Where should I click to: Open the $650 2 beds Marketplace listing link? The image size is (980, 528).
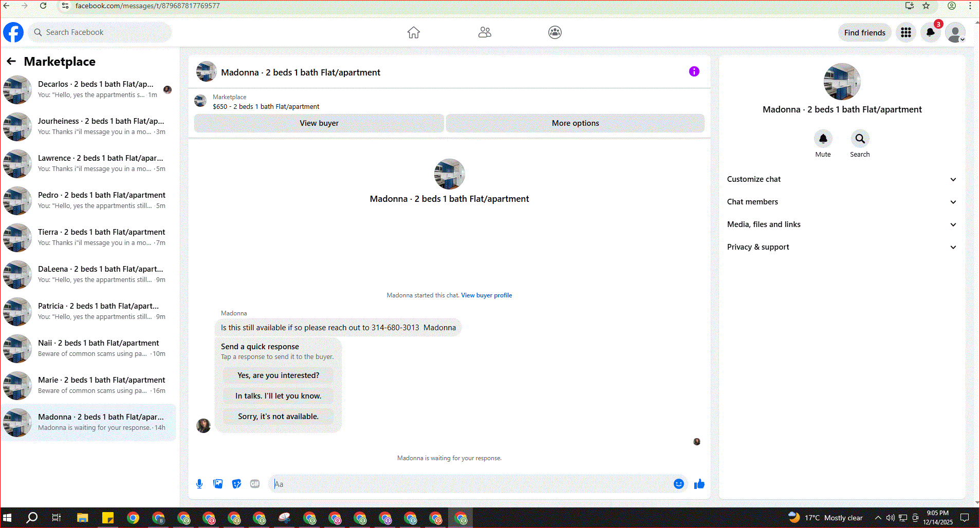tap(266, 107)
